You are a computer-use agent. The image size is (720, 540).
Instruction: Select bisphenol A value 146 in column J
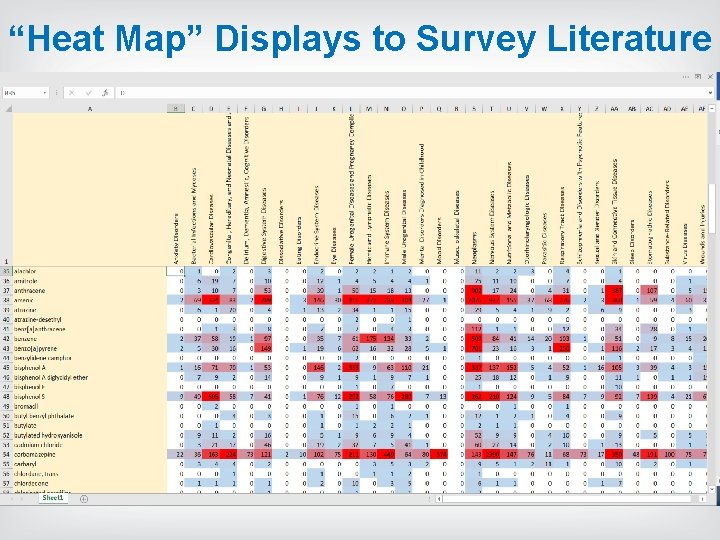(x=316, y=368)
